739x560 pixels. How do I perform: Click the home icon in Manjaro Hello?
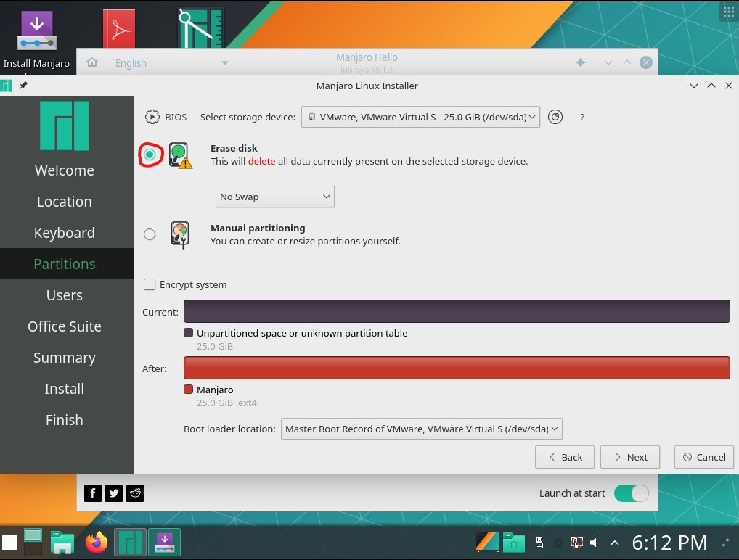pyautogui.click(x=92, y=62)
